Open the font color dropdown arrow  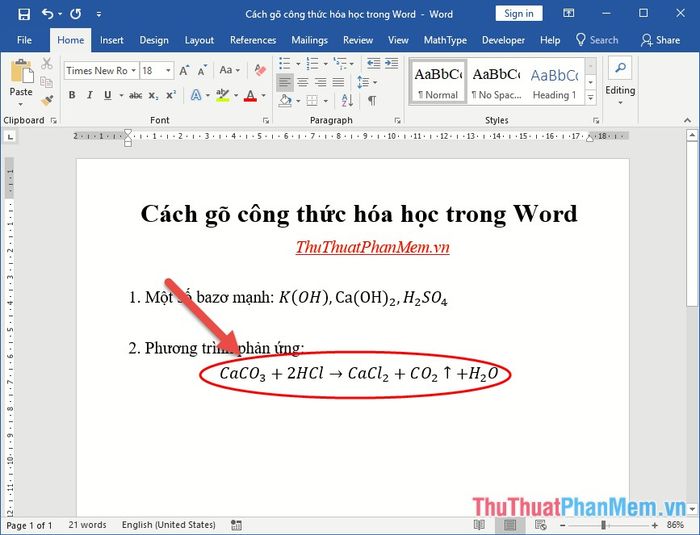[x=263, y=95]
